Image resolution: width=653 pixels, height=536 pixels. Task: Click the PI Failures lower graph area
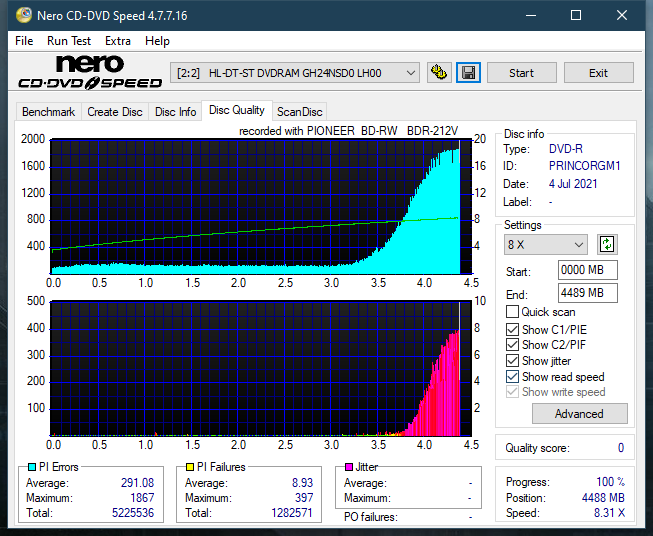[x=261, y=369]
